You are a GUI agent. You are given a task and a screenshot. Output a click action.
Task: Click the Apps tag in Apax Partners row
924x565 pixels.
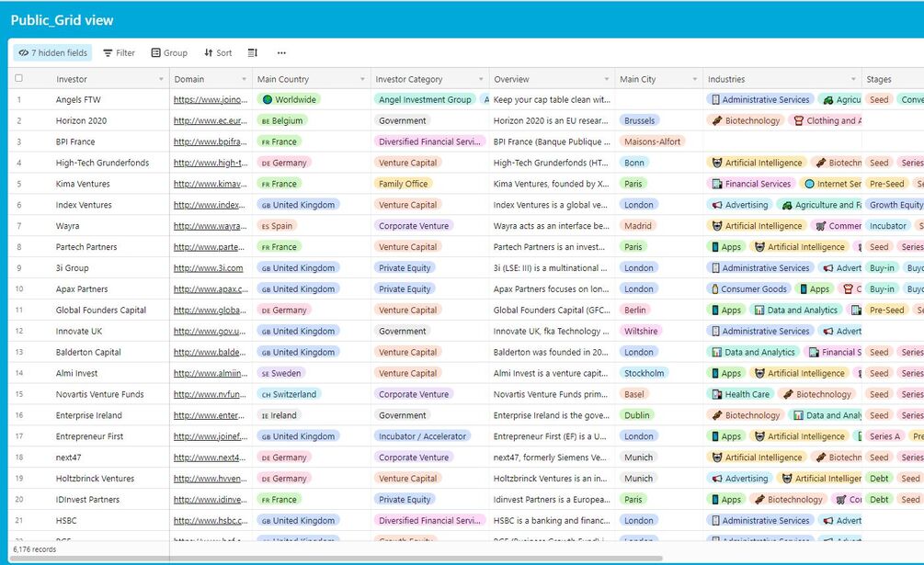coord(814,289)
